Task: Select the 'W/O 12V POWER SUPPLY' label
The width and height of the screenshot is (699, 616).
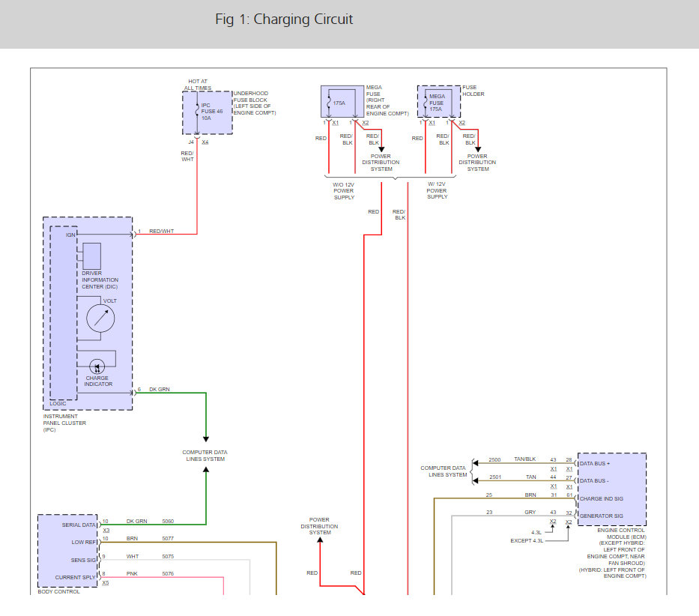Action: coord(344,191)
